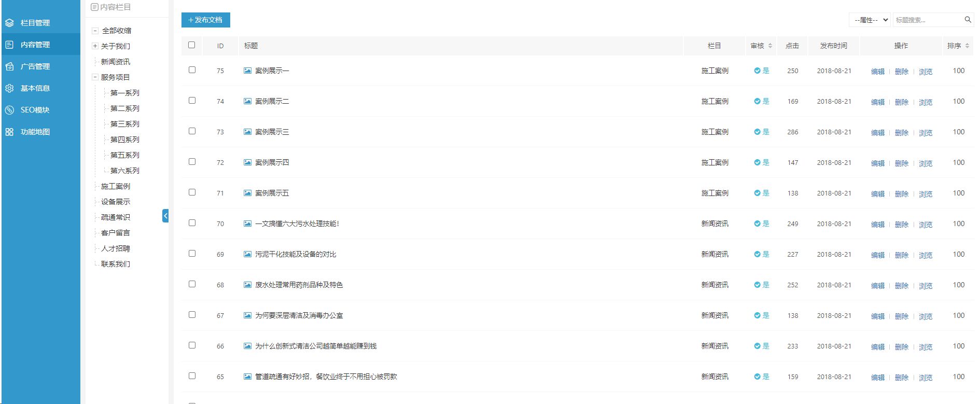
Task: Sort by the 审核 column arrows
Action: tap(770, 46)
